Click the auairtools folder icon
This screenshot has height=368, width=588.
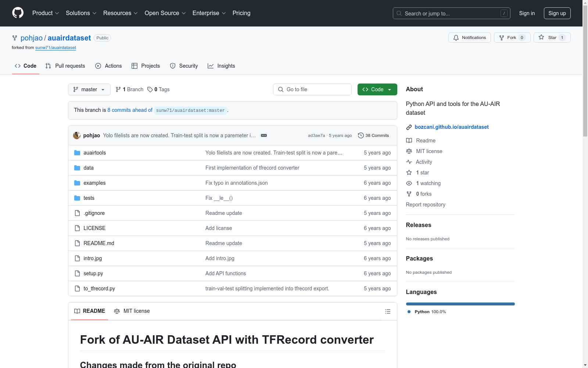pos(77,153)
